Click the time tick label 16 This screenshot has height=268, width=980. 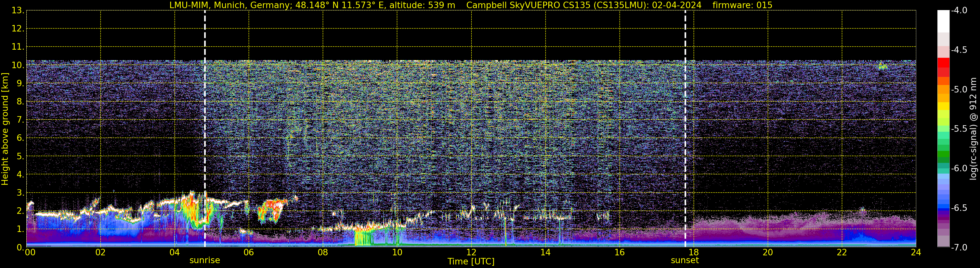click(x=619, y=252)
